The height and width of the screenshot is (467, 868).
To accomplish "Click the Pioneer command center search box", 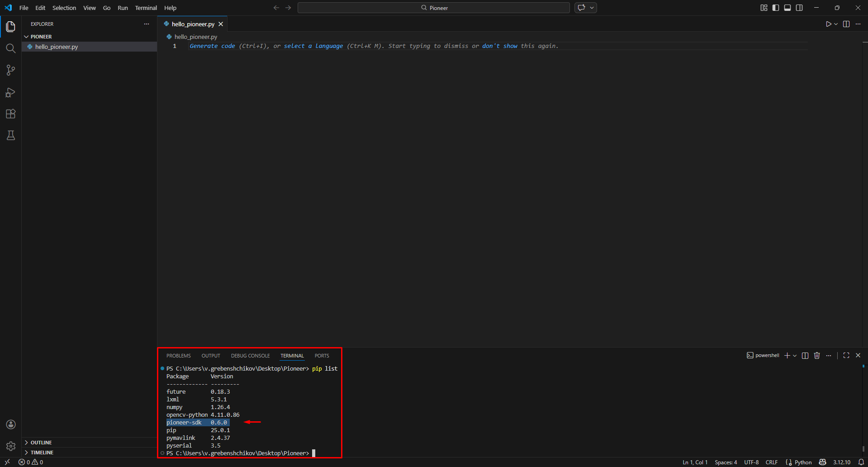I will coord(434,8).
